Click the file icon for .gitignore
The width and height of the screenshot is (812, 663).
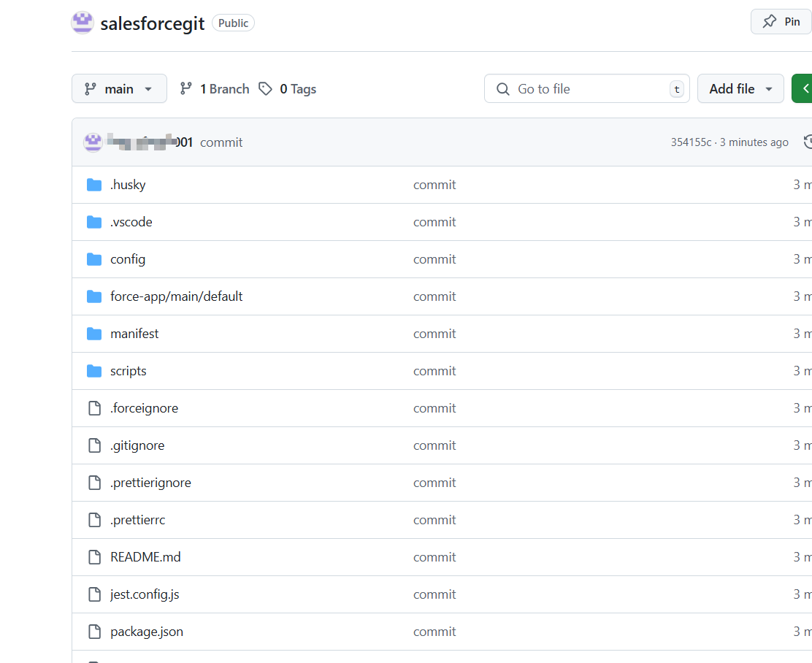click(94, 445)
